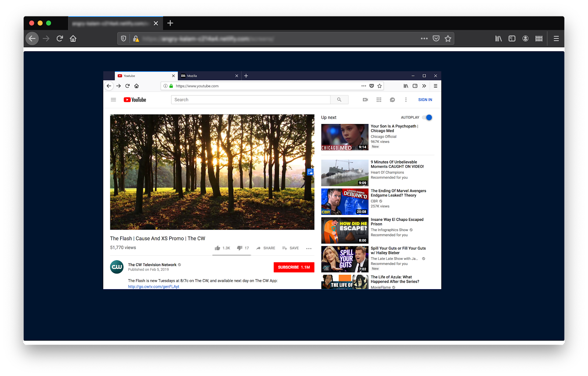Bookmark page with outer star icon
588x376 pixels.
pyautogui.click(x=448, y=38)
